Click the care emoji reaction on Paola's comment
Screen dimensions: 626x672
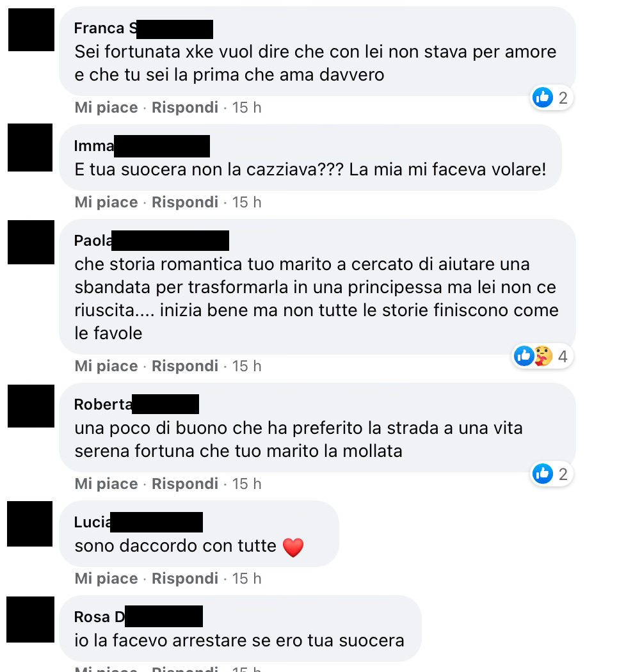(543, 356)
